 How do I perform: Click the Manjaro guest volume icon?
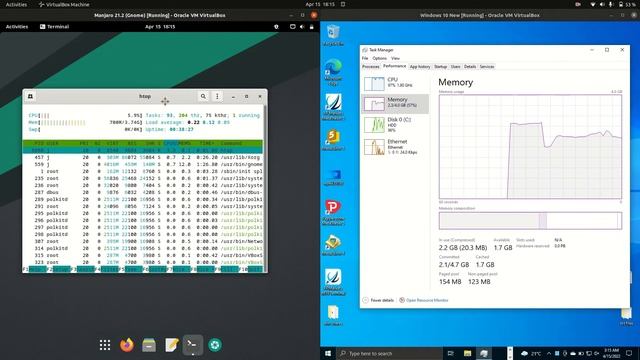click(x=302, y=27)
